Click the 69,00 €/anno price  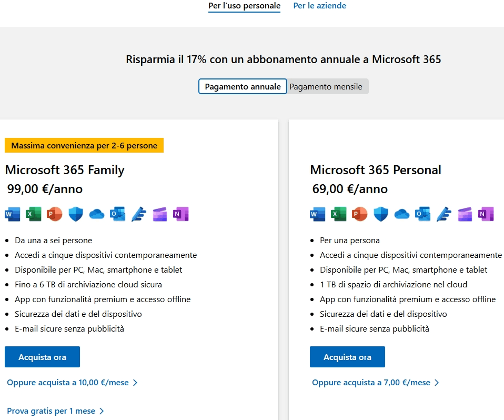pos(350,189)
